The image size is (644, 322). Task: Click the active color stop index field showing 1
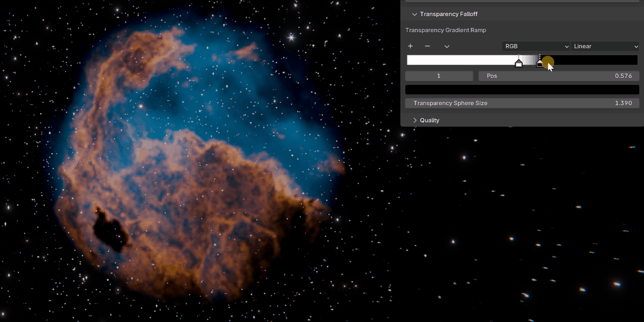(x=439, y=76)
